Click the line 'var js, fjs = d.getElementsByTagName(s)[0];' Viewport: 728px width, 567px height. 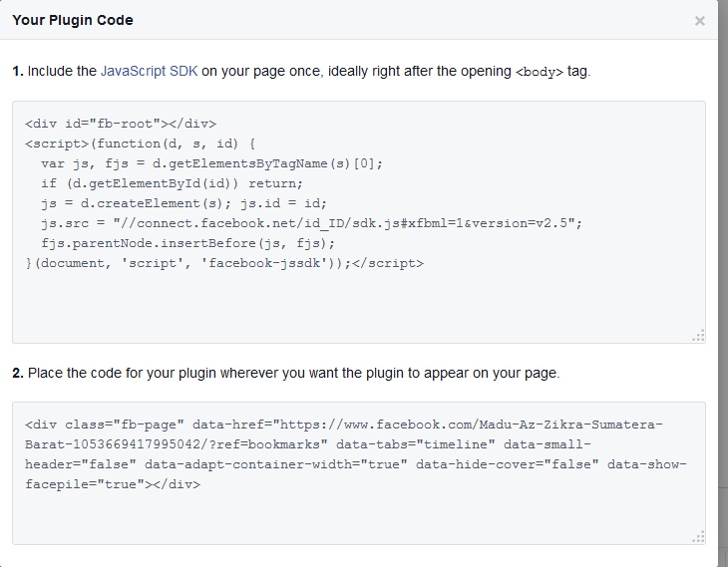(211, 163)
